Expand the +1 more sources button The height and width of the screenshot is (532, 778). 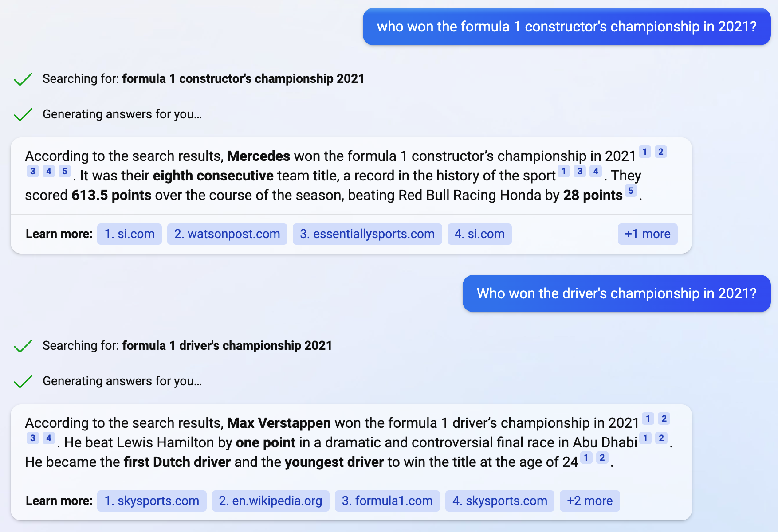(648, 234)
